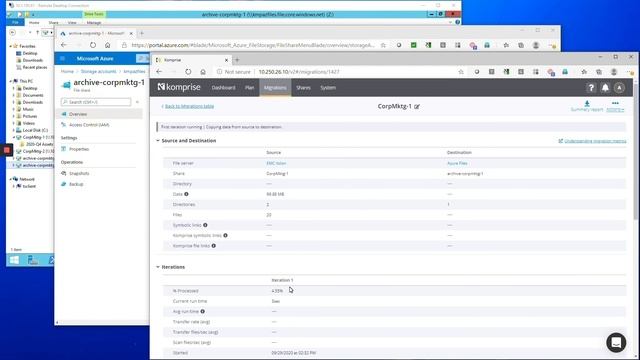Collapse Network in File Explorer tree
The width and height of the screenshot is (640, 360).
pyautogui.click(x=11, y=179)
